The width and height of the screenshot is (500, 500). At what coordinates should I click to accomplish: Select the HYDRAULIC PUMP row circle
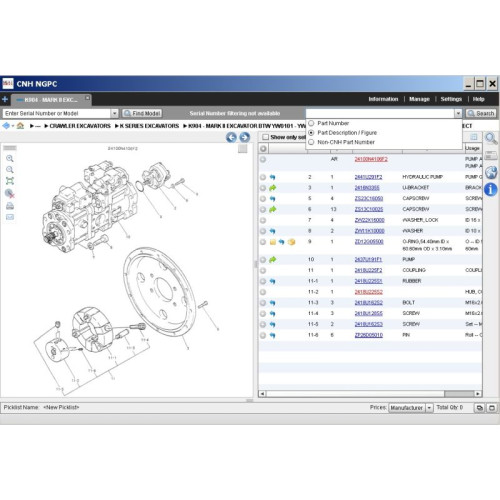click(x=263, y=177)
